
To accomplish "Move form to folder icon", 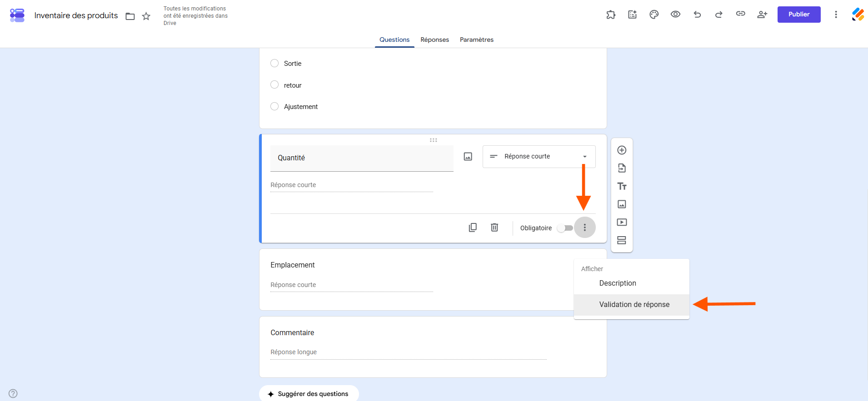I will click(130, 16).
